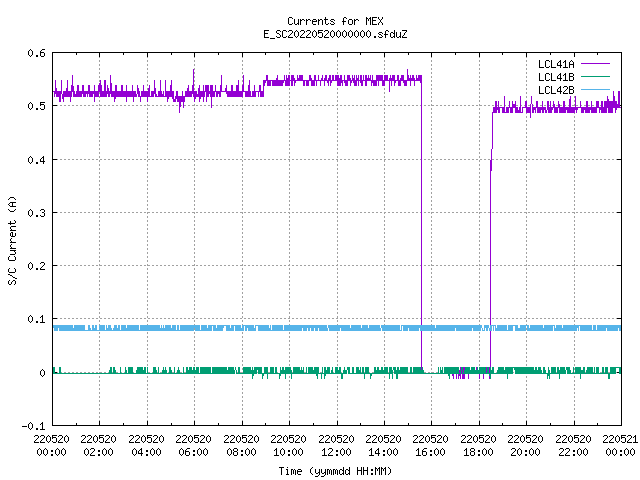
Task: Click the y-axis tick value 0.2
Action: tap(36, 266)
